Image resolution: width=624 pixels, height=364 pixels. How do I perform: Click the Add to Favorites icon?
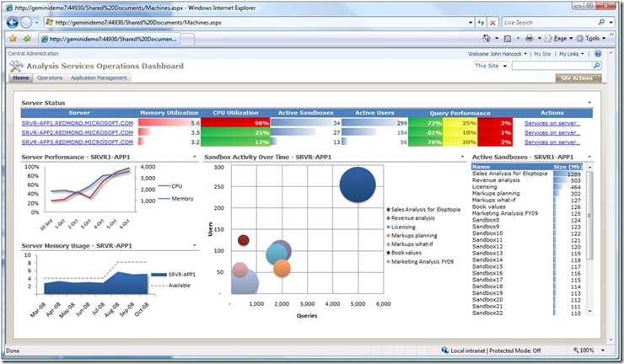[27, 39]
